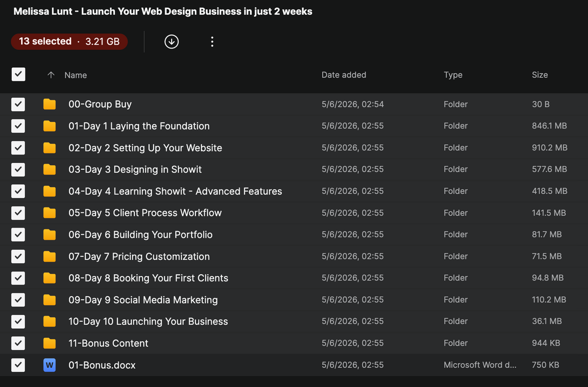Click the 750 KB size value
Viewport: 588px width, 387px height.
point(546,365)
